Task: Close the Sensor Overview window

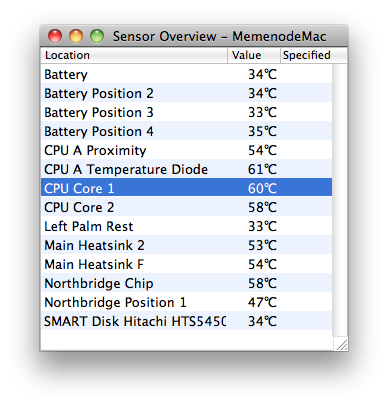Action: [x=55, y=36]
